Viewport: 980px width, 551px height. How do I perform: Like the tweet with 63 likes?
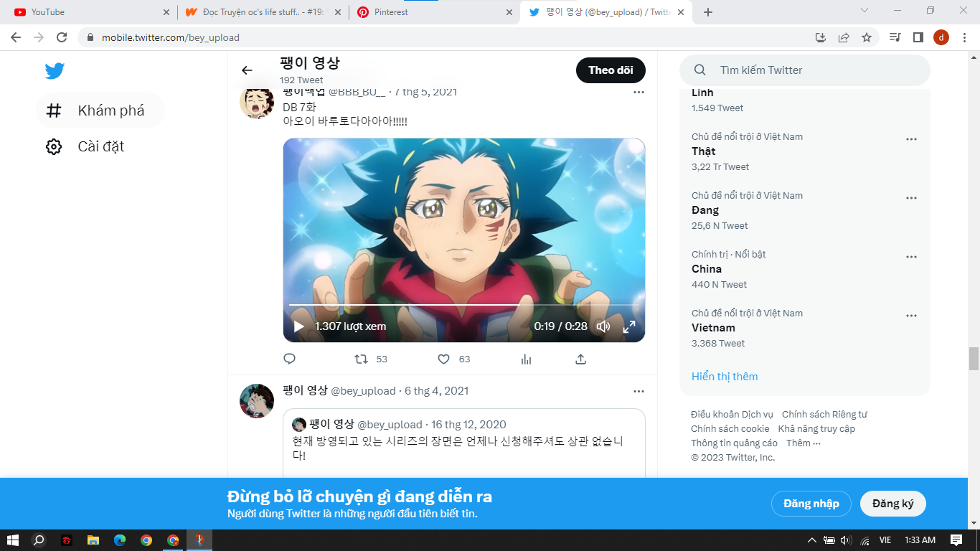click(x=443, y=359)
